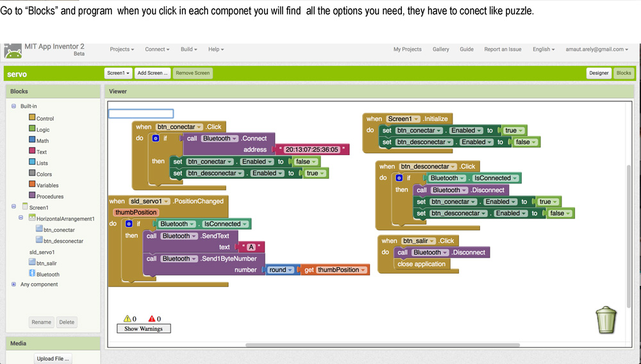
Task: Click the yellow warning triangle counter
Action: [x=129, y=318]
